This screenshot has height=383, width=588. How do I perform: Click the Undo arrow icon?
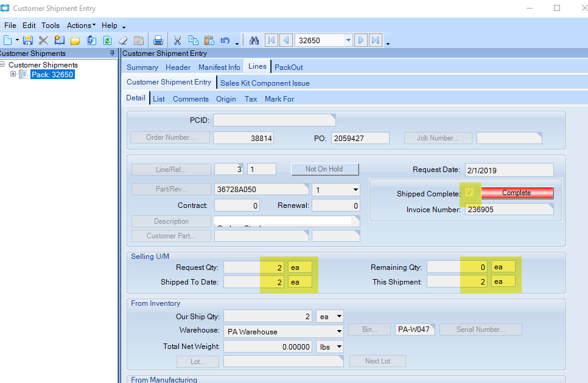click(225, 41)
